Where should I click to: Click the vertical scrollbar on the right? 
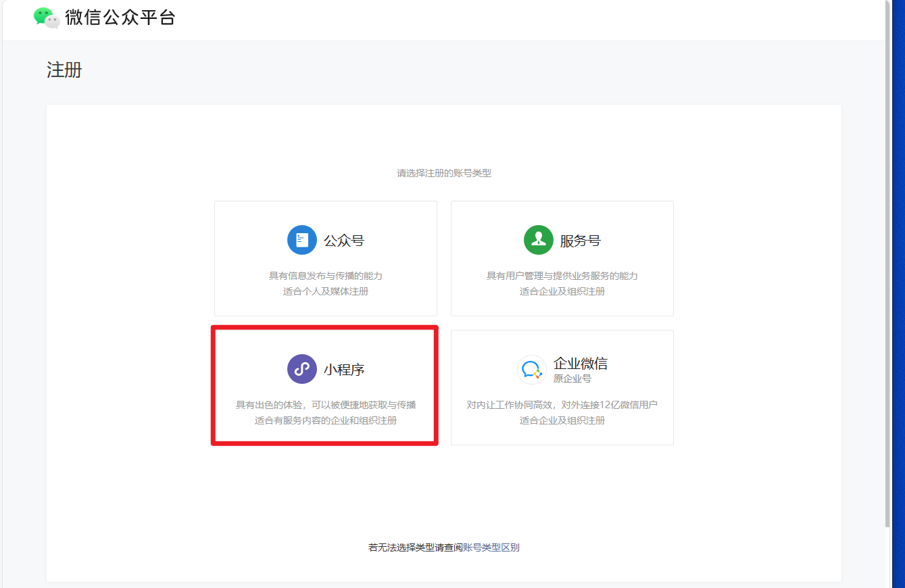tap(887, 270)
